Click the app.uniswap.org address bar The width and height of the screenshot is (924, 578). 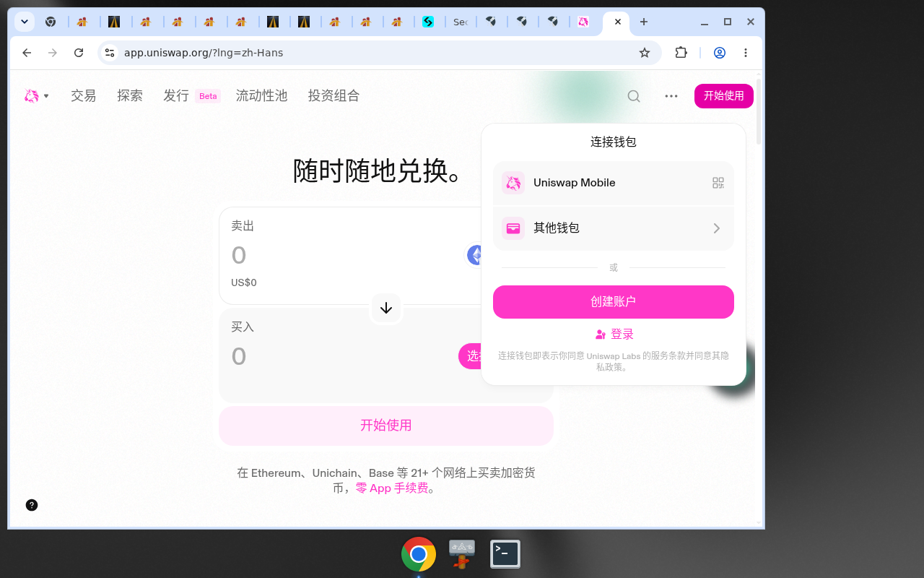[x=379, y=53]
